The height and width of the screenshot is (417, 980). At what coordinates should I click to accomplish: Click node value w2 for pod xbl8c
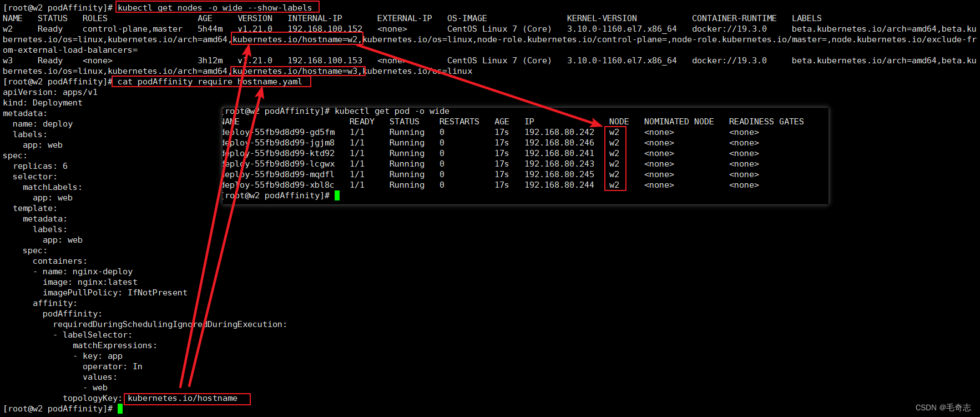pos(614,185)
